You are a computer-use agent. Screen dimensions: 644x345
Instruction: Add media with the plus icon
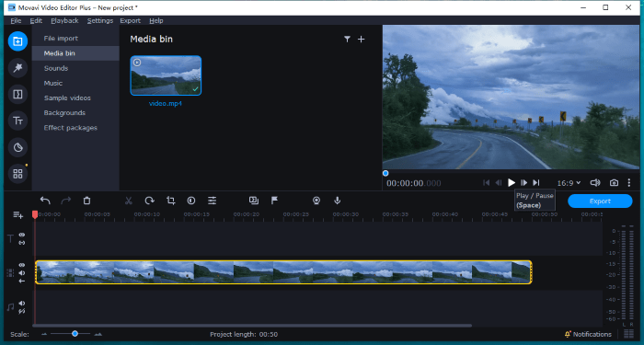click(x=361, y=39)
